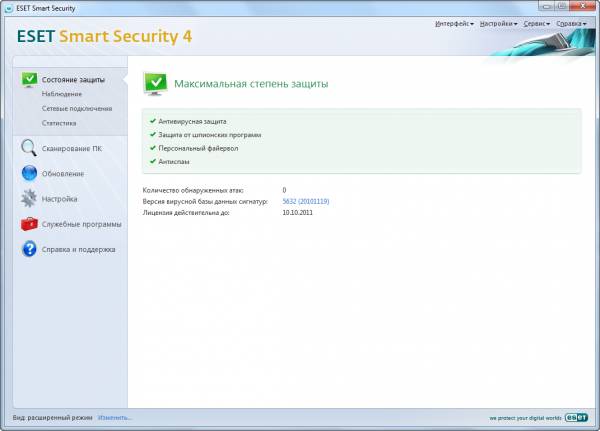Open Служебные программы section label

(x=82, y=224)
